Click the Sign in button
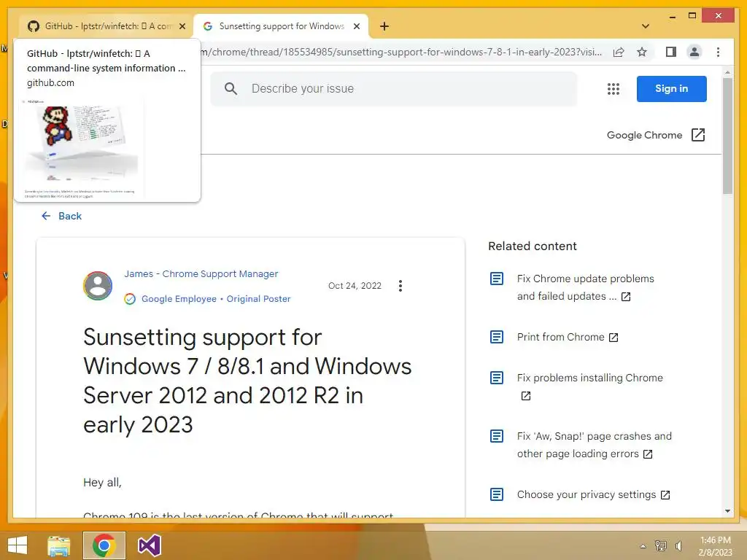The image size is (747, 560). (x=671, y=88)
